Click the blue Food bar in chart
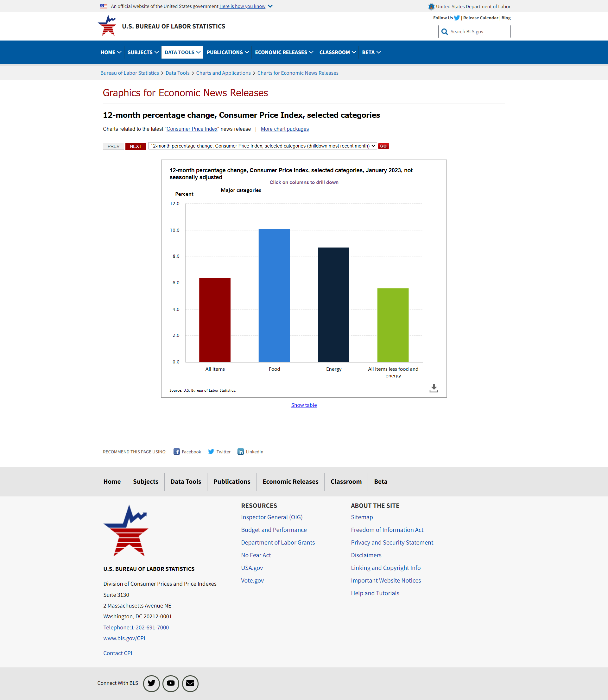The image size is (608, 700). point(274,295)
